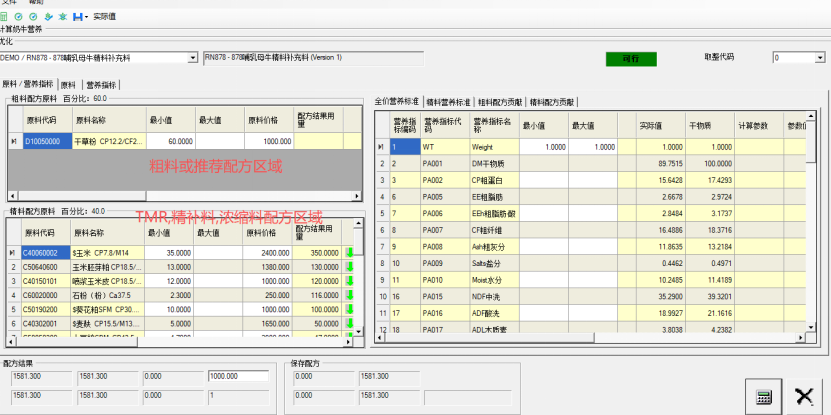
Task: Select the PA007 CF粗纤维 nutrient row
Action: (x=591, y=231)
